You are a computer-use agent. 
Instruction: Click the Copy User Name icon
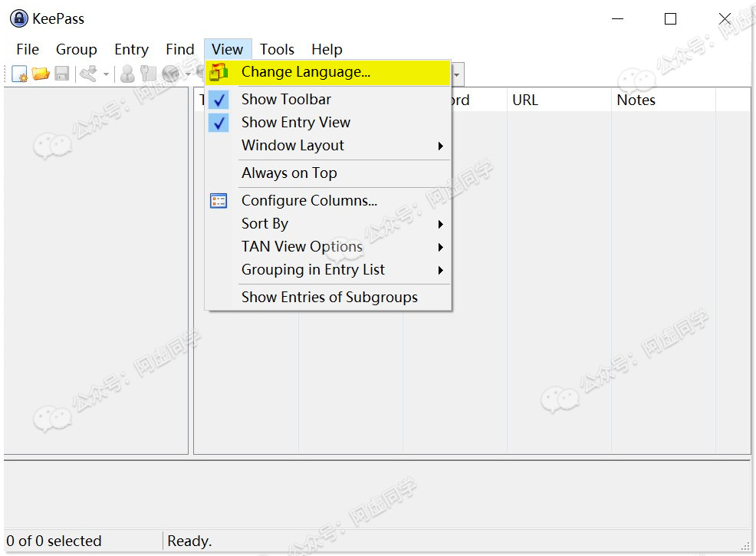[x=127, y=74]
